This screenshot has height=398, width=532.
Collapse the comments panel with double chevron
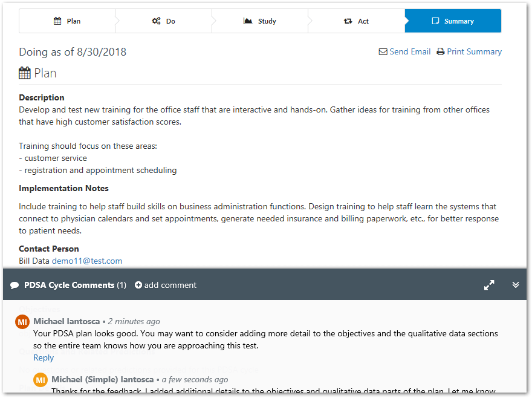tap(515, 285)
